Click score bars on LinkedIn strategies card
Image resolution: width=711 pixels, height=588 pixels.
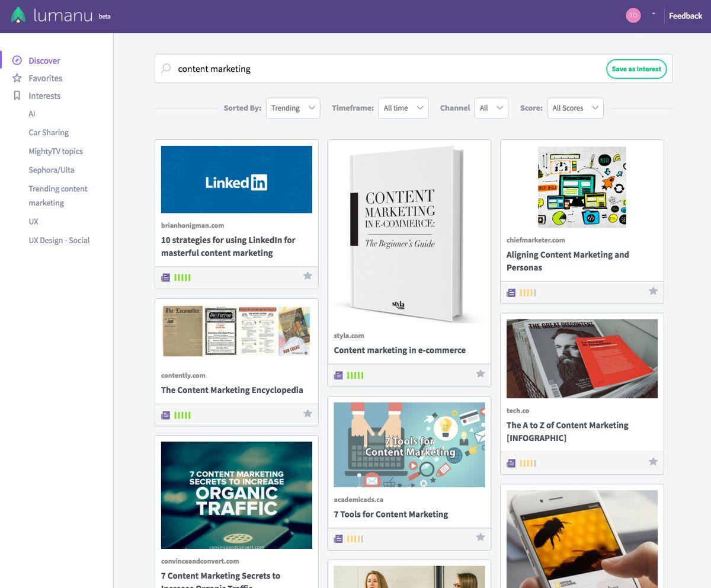click(182, 277)
